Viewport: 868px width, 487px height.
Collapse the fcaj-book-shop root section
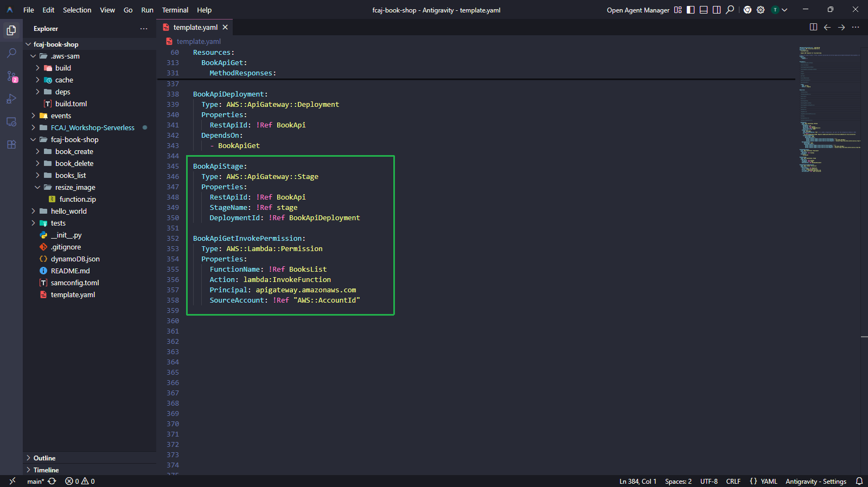click(x=90, y=44)
